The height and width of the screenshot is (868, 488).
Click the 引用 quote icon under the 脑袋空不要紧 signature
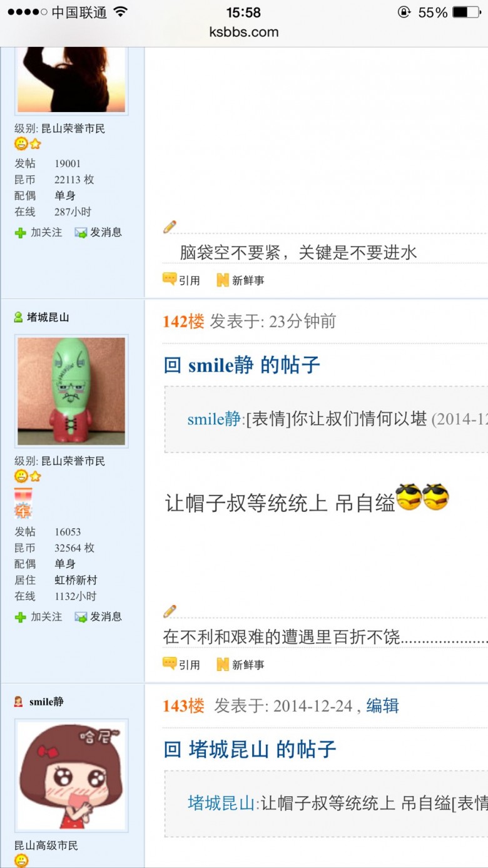(170, 280)
